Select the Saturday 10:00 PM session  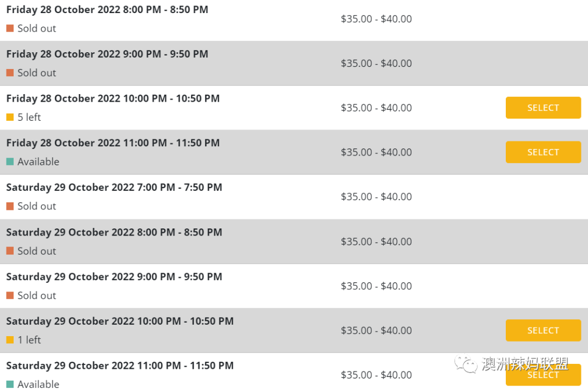(543, 330)
